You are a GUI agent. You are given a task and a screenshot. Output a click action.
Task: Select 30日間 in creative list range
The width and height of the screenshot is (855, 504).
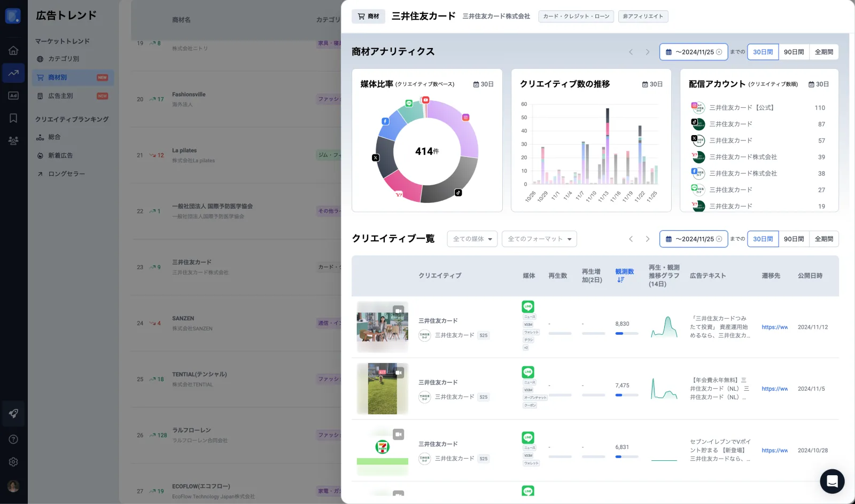tap(763, 239)
